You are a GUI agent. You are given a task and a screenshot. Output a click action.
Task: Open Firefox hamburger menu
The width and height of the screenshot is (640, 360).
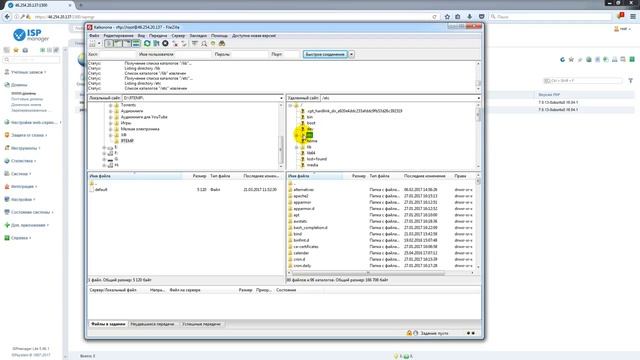point(633,17)
